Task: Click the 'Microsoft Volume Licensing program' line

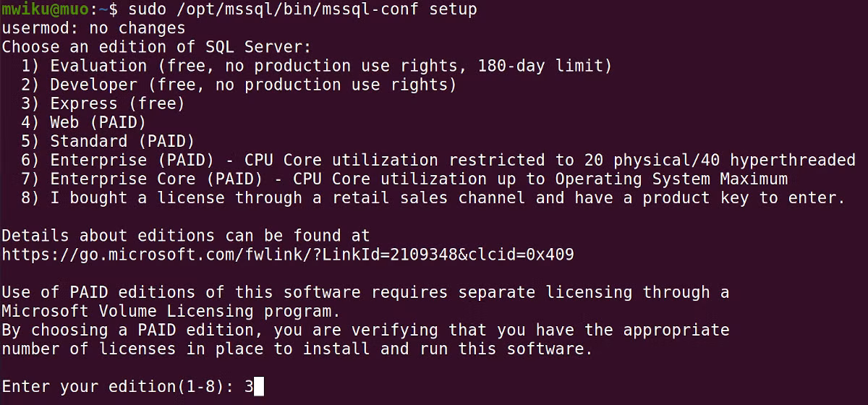Action: (x=171, y=311)
